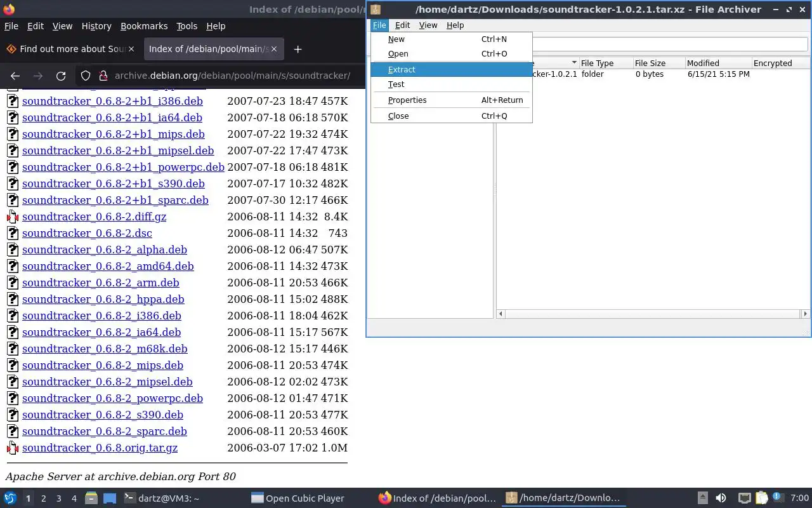Click the file icon beside soundtracker_0.6.8-2.diff.gz
The height and width of the screenshot is (508, 812).
tap(13, 217)
